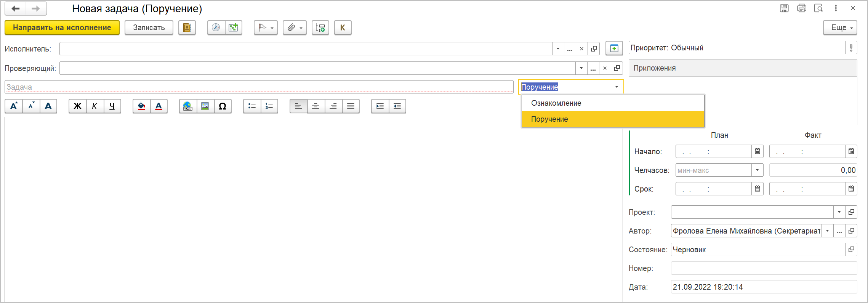This screenshot has width=868, height=303.
Task: Align text right
Action: (x=333, y=106)
